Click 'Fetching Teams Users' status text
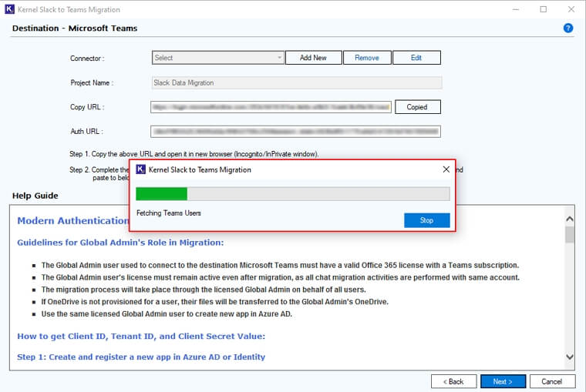586x392 pixels. point(169,213)
